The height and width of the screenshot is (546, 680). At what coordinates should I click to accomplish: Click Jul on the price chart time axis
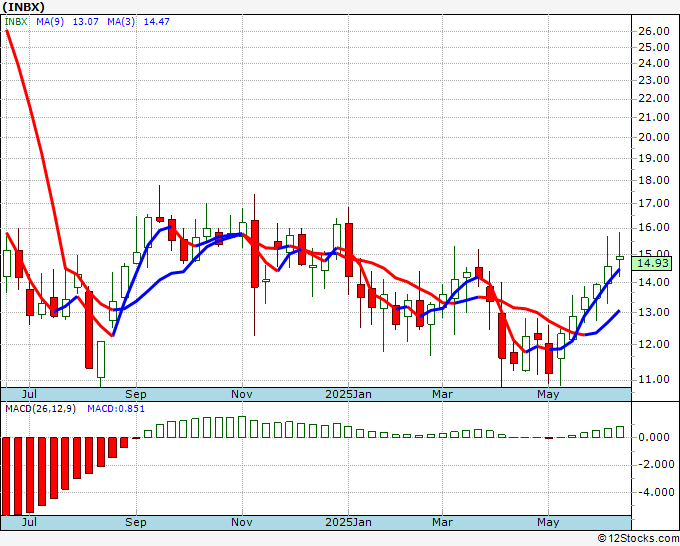point(29,394)
